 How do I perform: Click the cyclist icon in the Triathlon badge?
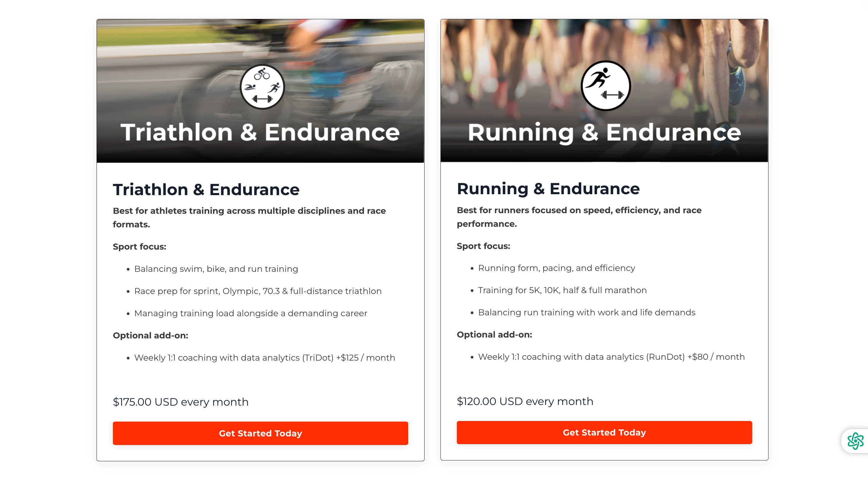click(x=262, y=74)
